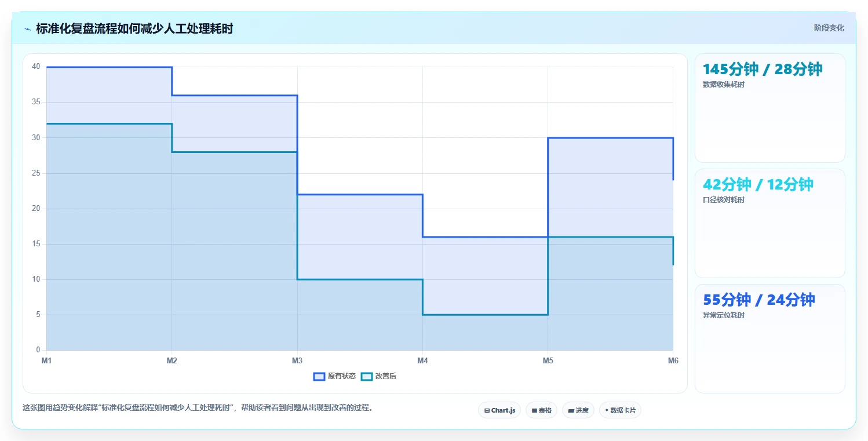Click the teal step line between M3 and M4
The image size is (868, 441).
point(360,279)
